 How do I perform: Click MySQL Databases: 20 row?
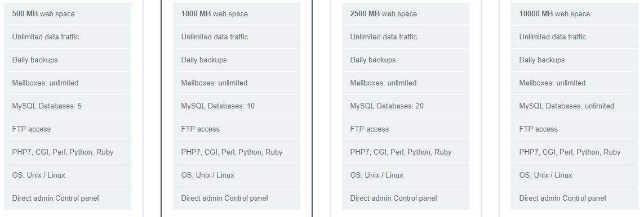point(406,106)
